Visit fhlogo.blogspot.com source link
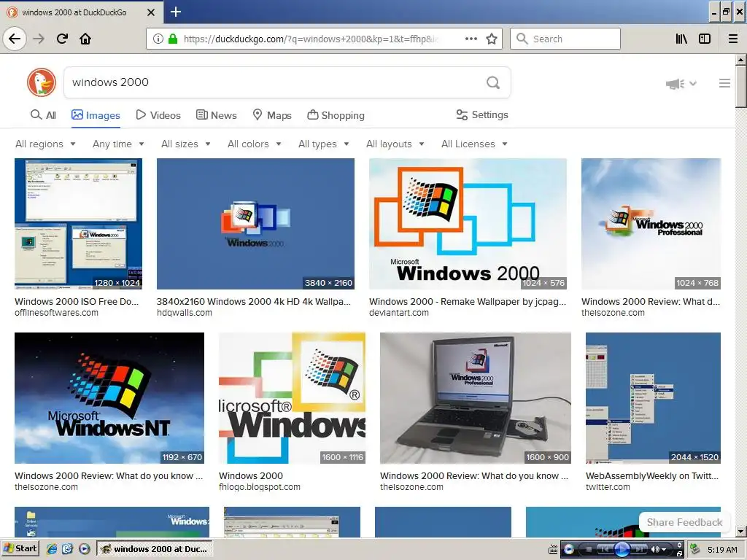This screenshot has width=747, height=560. tap(260, 487)
